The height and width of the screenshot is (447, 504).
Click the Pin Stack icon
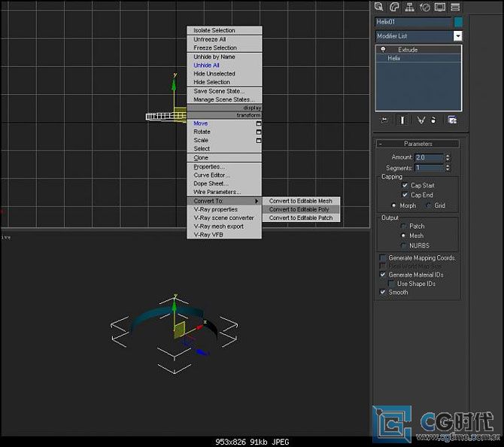click(384, 120)
